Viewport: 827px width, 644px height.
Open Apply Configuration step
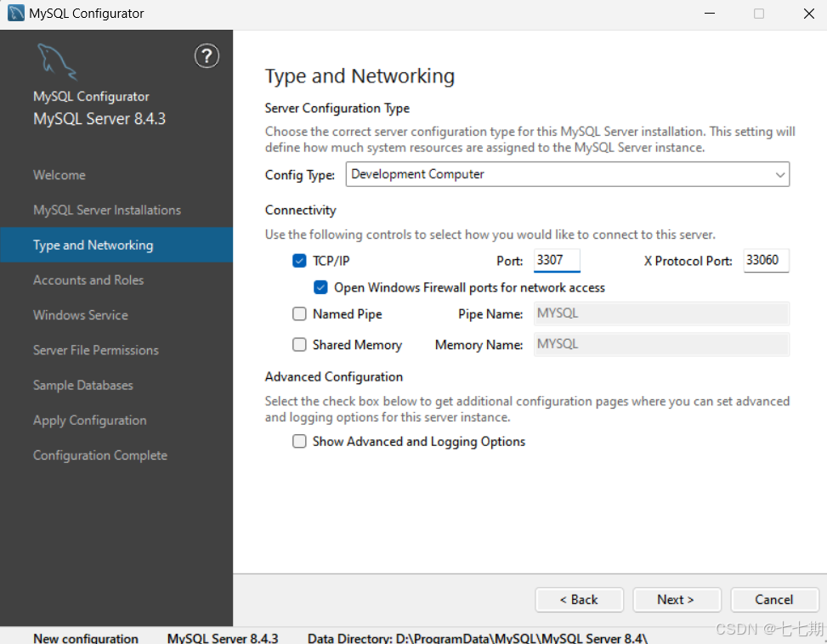[89, 421]
